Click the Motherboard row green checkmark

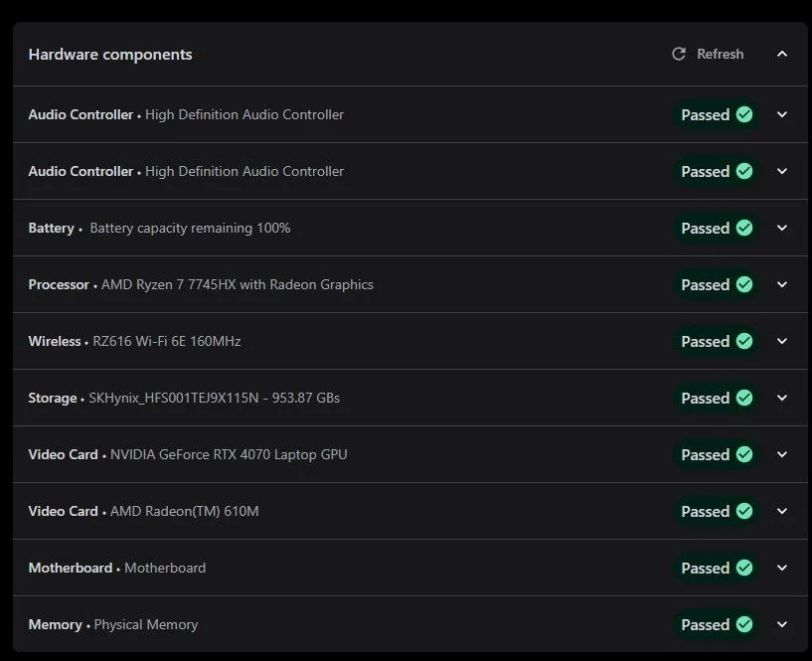pyautogui.click(x=744, y=568)
